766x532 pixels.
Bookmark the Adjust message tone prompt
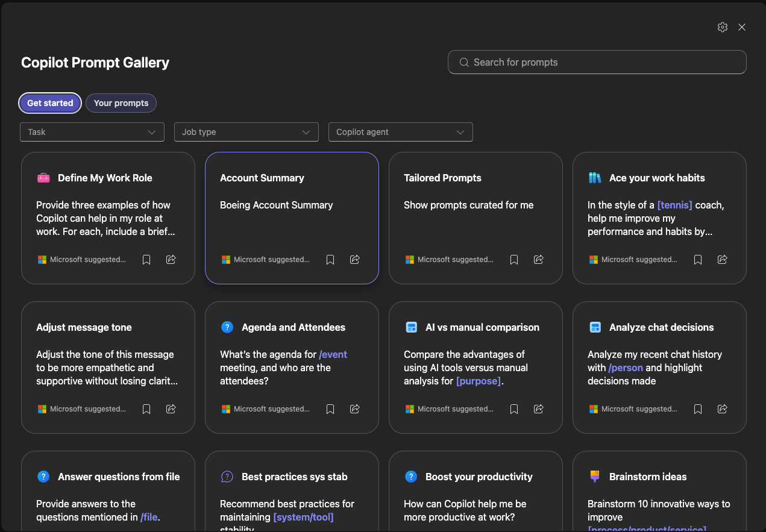point(146,409)
